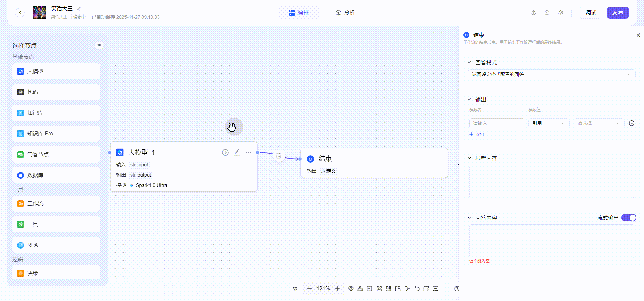Collapse the 选择节点 sidebar panel

[x=99, y=46]
